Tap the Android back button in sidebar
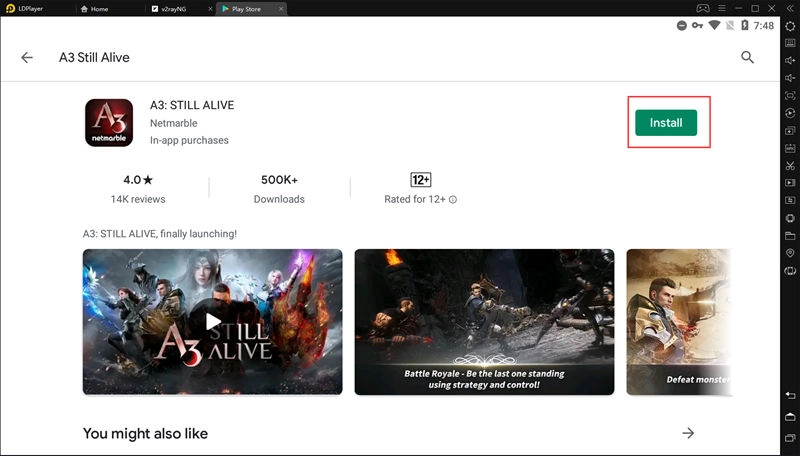 (x=790, y=396)
